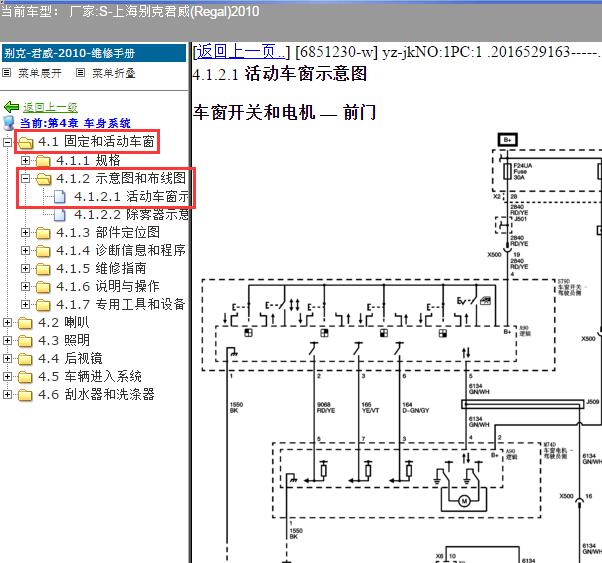Click folder icon of 4.1.1 规格
The image size is (602, 563).
(43, 161)
